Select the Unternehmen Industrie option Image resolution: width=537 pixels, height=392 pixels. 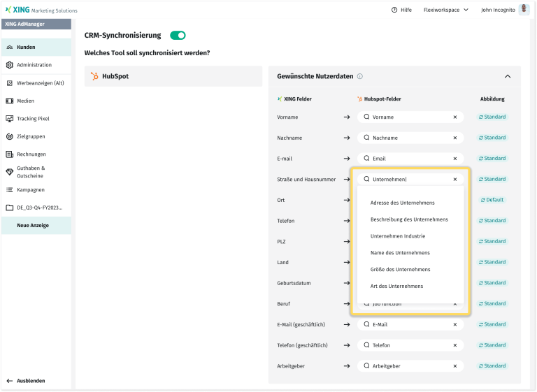coord(398,236)
